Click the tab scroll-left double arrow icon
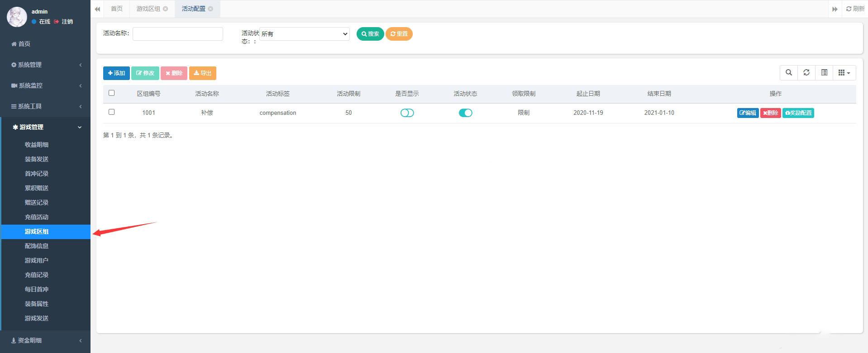Screen dimensions: 868x353 (97, 9)
